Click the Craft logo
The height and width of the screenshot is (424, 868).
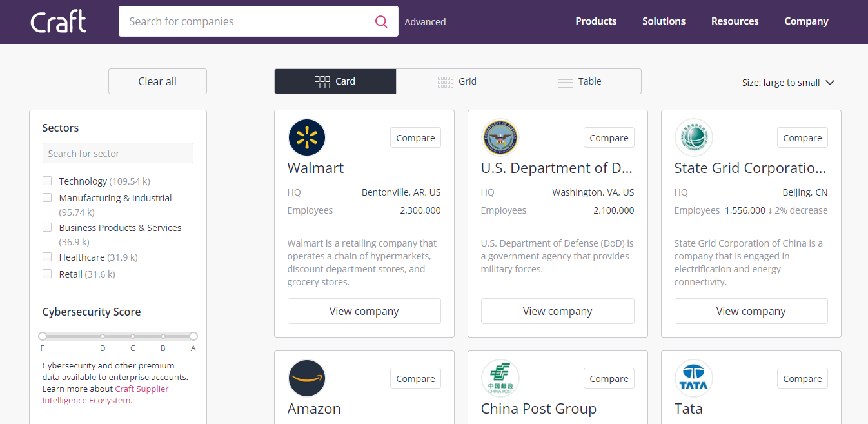pos(57,21)
